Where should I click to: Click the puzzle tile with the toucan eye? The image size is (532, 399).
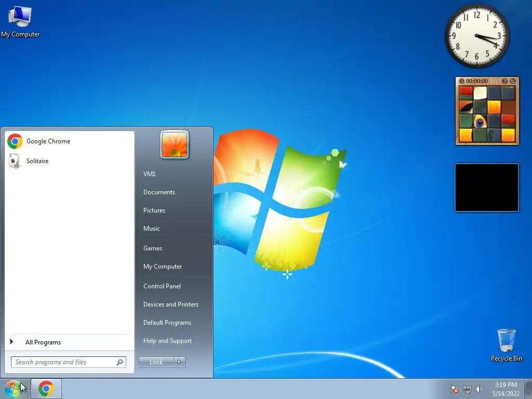pyautogui.click(x=480, y=121)
